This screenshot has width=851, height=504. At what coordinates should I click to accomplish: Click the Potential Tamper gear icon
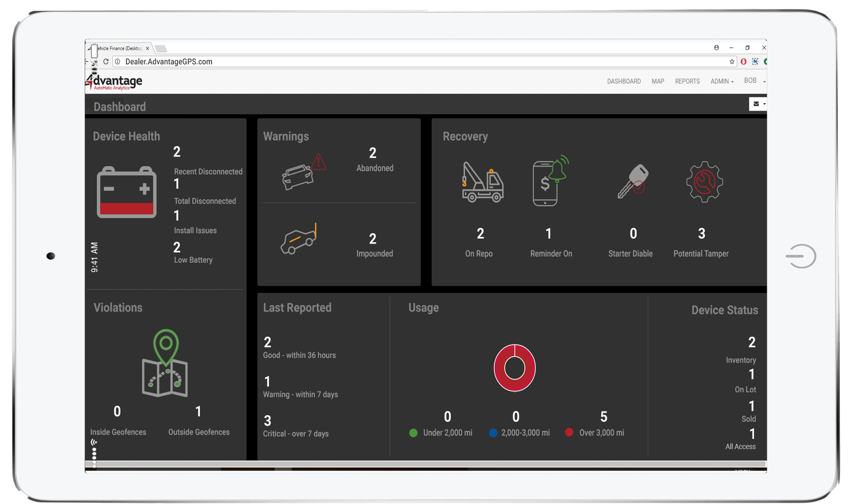[x=704, y=182]
